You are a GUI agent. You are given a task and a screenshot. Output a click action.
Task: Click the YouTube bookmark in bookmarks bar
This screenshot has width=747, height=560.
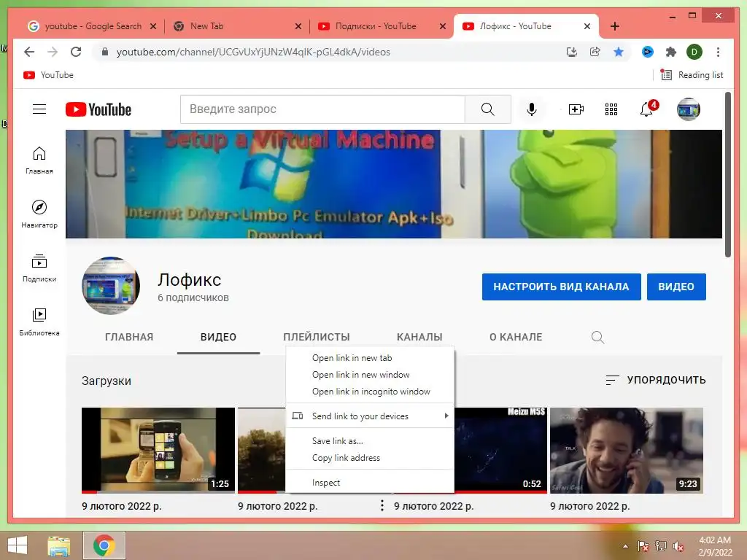tap(48, 75)
